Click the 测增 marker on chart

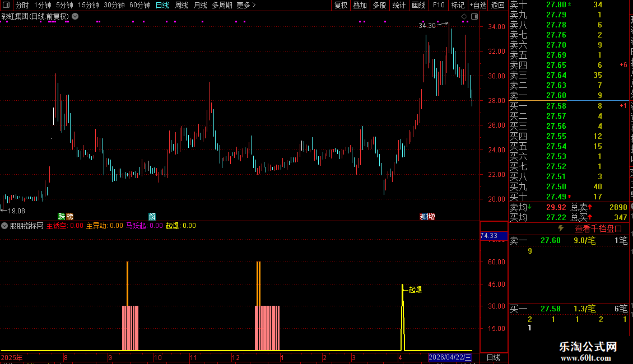click(x=427, y=217)
